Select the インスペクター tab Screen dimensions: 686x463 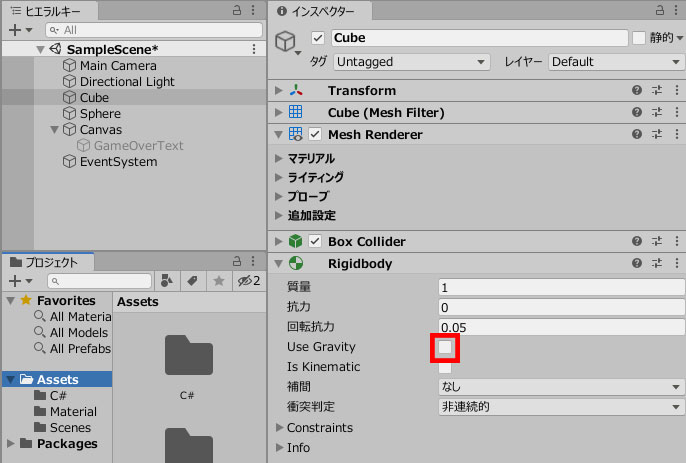click(320, 11)
